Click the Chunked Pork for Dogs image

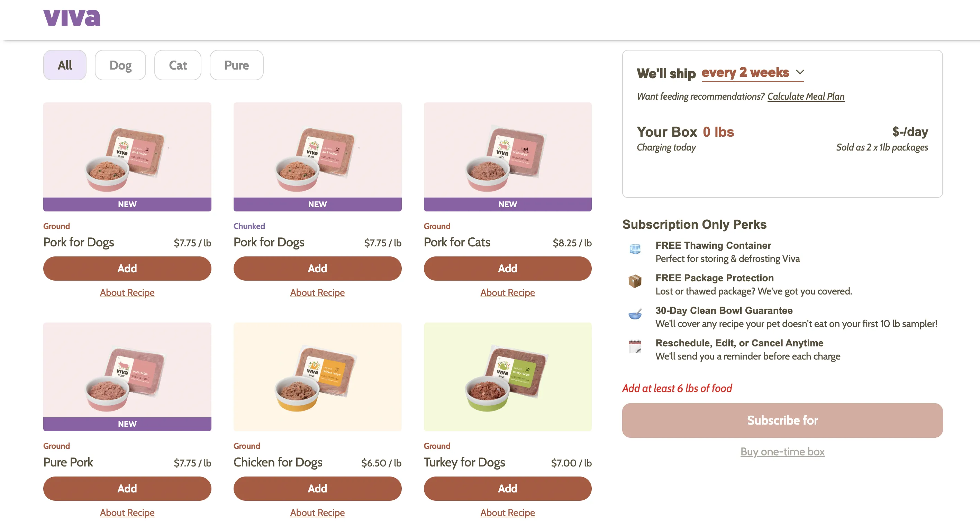click(317, 150)
